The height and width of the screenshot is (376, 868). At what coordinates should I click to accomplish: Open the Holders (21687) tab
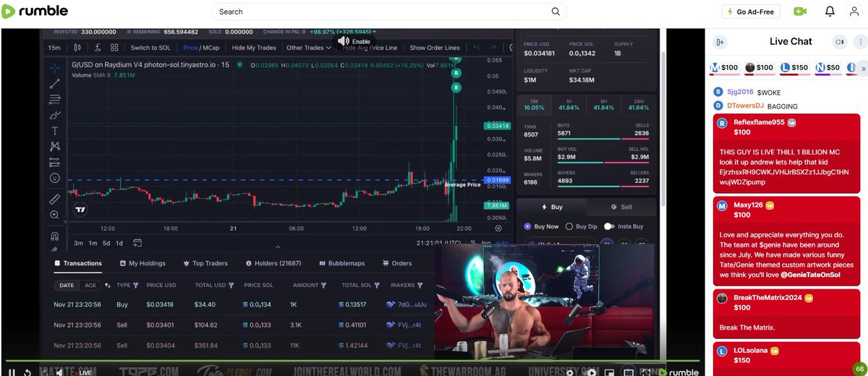pyautogui.click(x=273, y=263)
